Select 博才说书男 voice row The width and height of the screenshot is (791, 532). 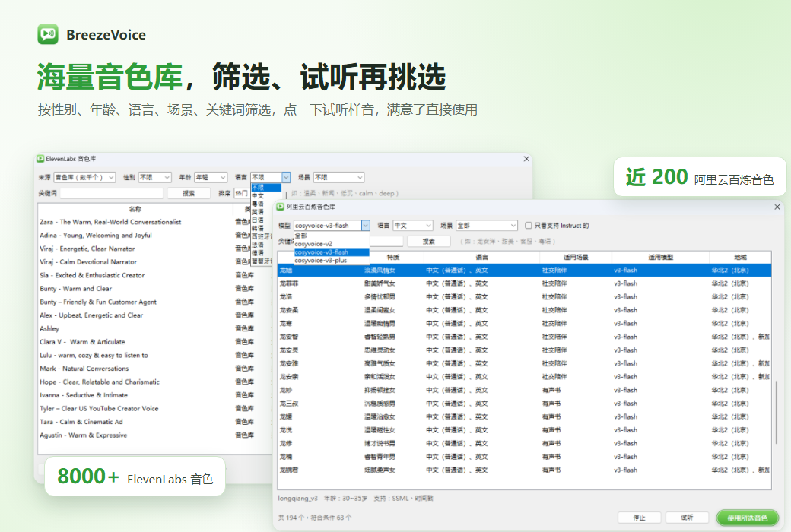(524, 443)
